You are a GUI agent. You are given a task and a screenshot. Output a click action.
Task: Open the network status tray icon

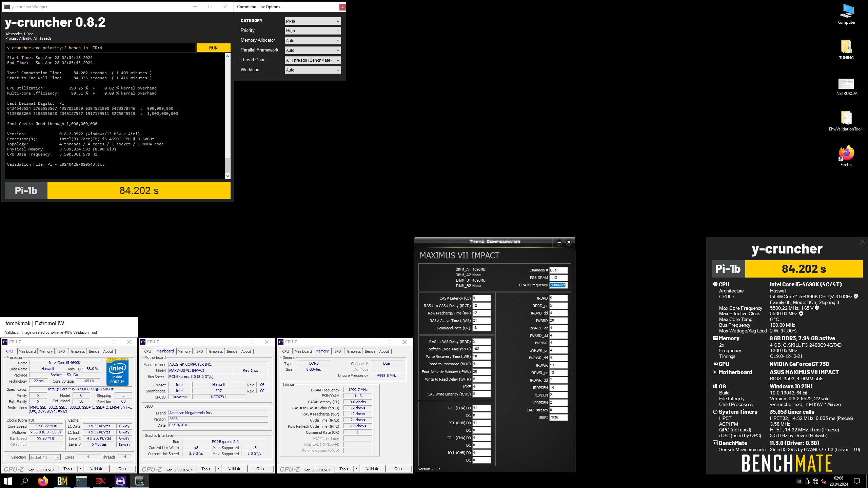pos(815,481)
